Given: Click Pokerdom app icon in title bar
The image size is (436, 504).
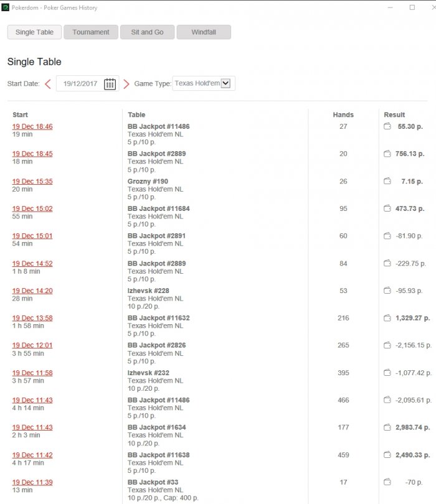Looking at the screenshot, I should (6, 7).
